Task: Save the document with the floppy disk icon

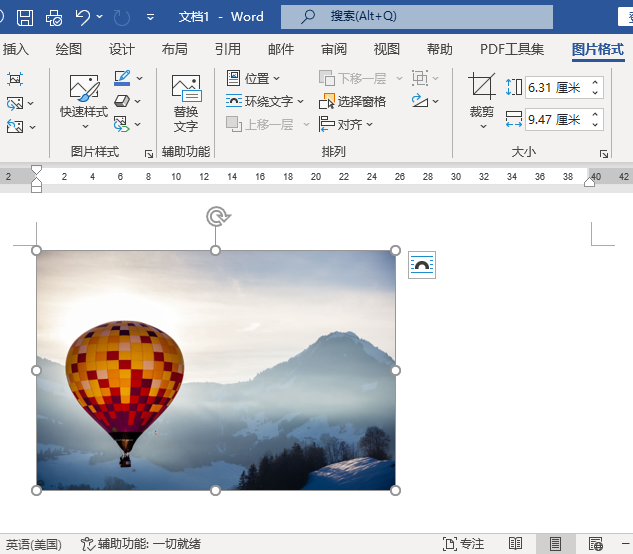Action: pyautogui.click(x=25, y=17)
